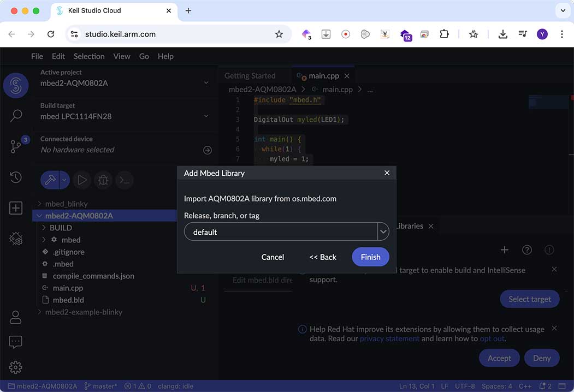This screenshot has height=392, width=574.
Task: Open the Help menu
Action: coord(165,56)
